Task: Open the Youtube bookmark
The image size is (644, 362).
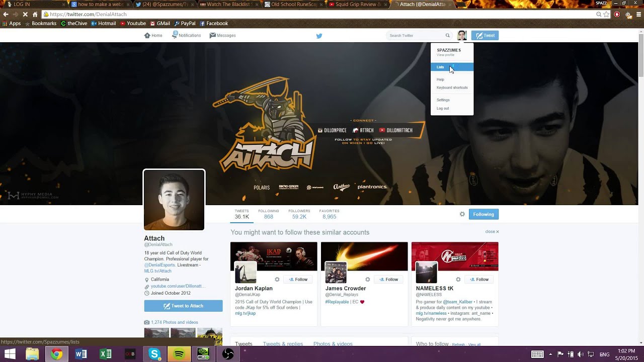Action: (133, 24)
